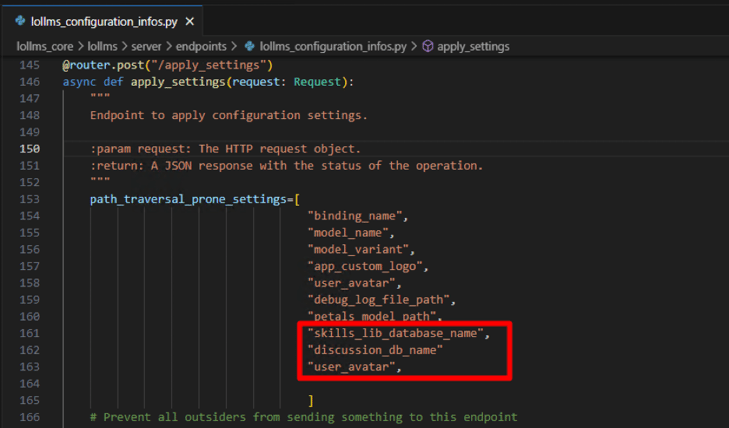Click the Python file icon in the editor tab
The height and width of the screenshot is (428, 729).
pos(21,20)
